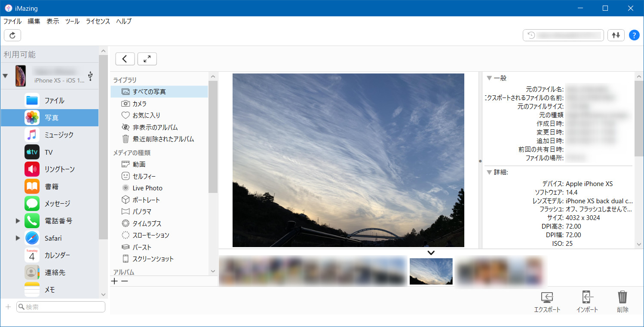
Task: Open the ライセンス menu
Action: [98, 21]
